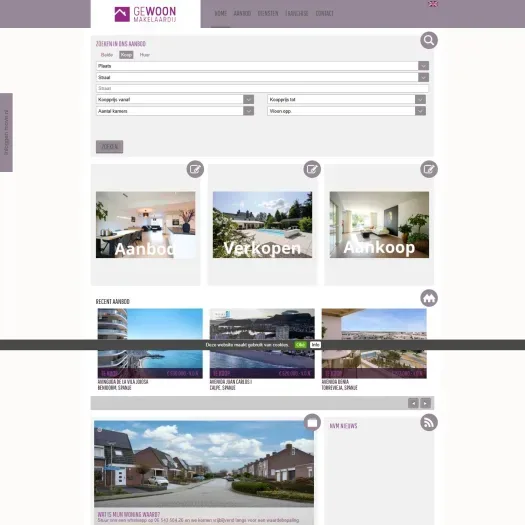Open the Woon.opp. dropdown

pyautogui.click(x=347, y=111)
